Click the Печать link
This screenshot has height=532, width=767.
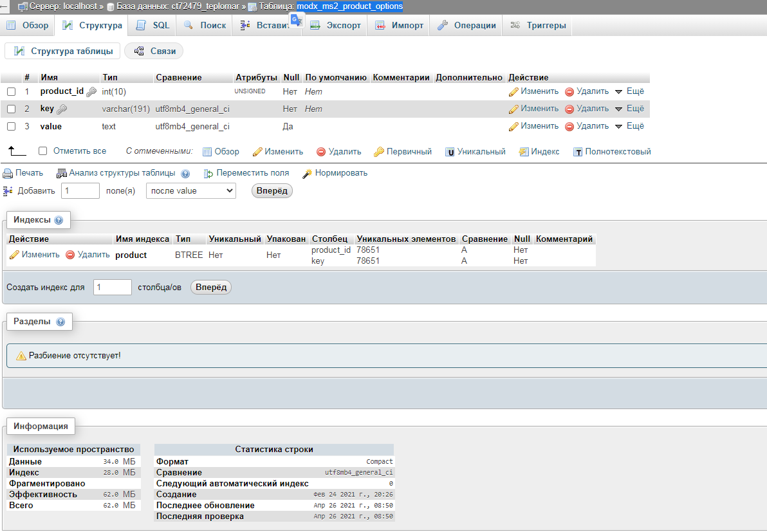click(x=23, y=173)
